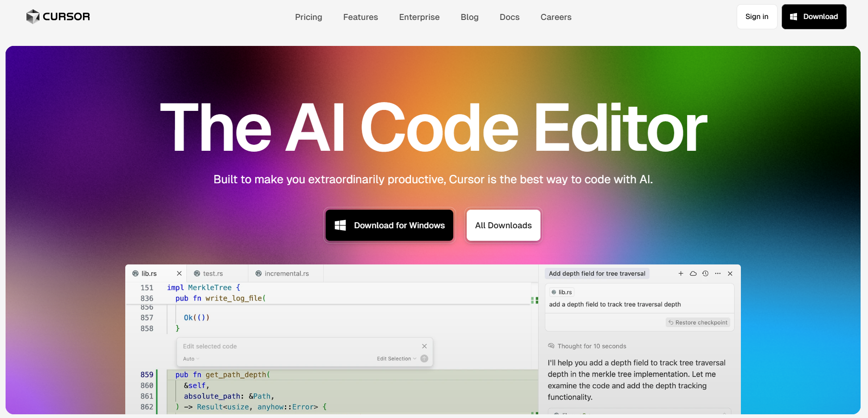The image size is (868, 418).
Task: Select the lib.rs tab
Action: tap(156, 274)
